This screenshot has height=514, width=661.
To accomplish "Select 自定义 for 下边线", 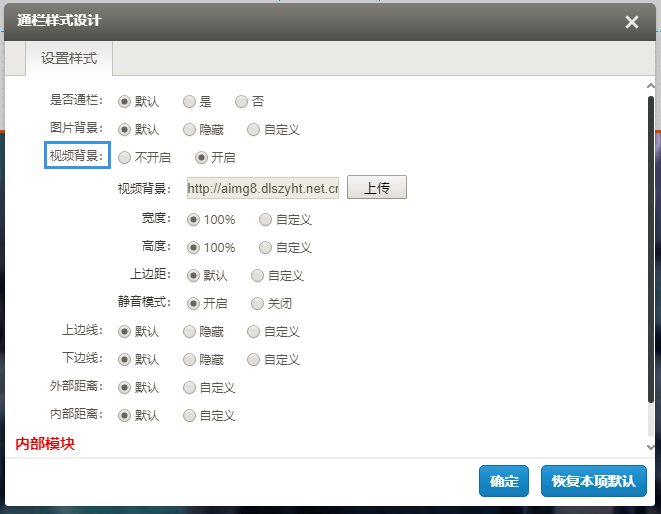I will pyautogui.click(x=253, y=359).
